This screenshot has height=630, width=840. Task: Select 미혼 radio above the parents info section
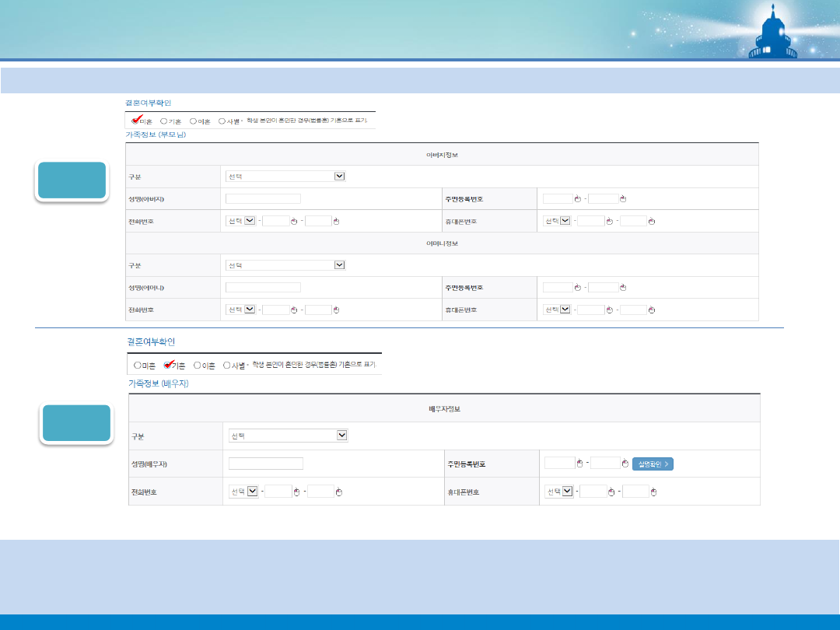[135, 121]
